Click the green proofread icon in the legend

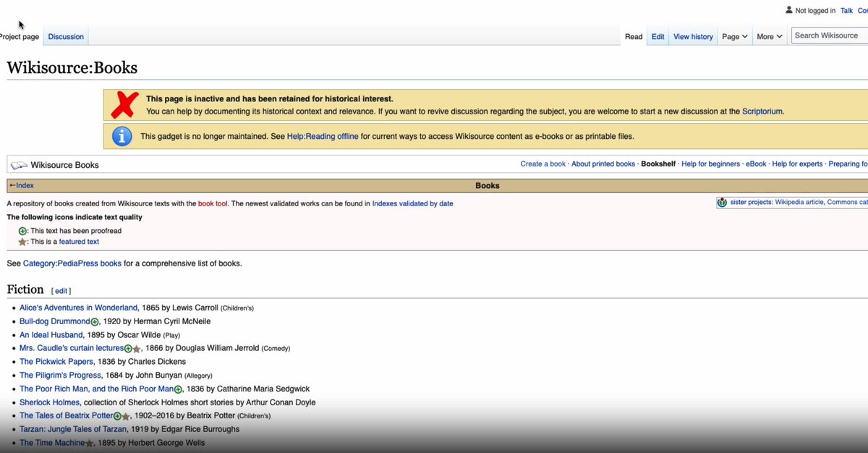click(x=22, y=231)
